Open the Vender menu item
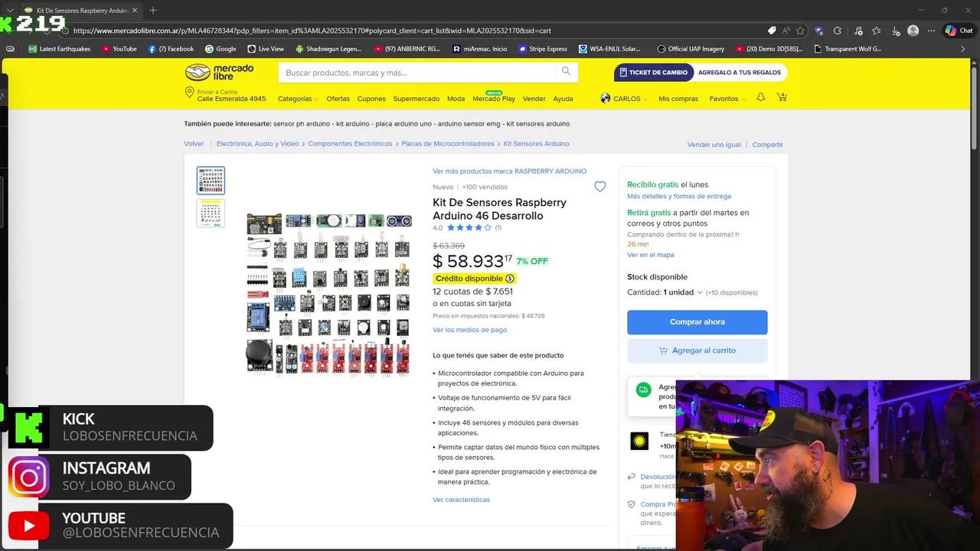Screen dimensions: 980x551 (534, 99)
